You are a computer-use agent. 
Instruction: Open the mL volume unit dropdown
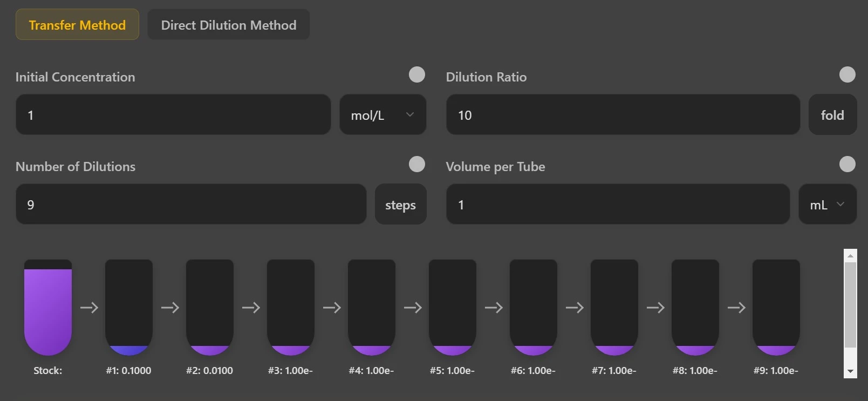pos(827,204)
